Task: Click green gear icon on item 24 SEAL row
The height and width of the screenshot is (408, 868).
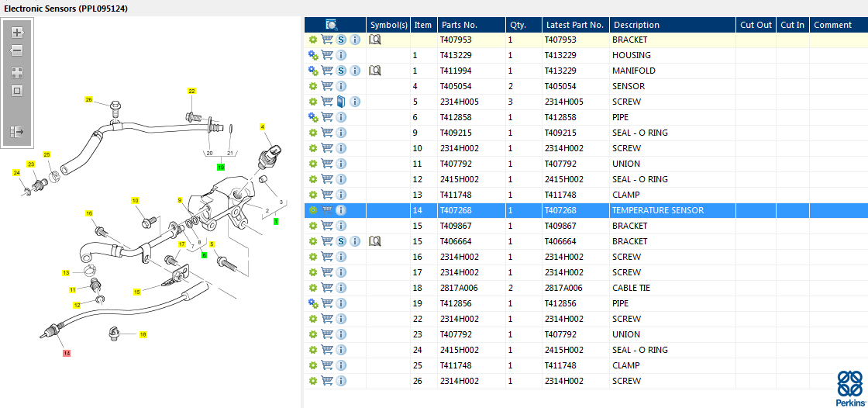Action: pyautogui.click(x=313, y=351)
